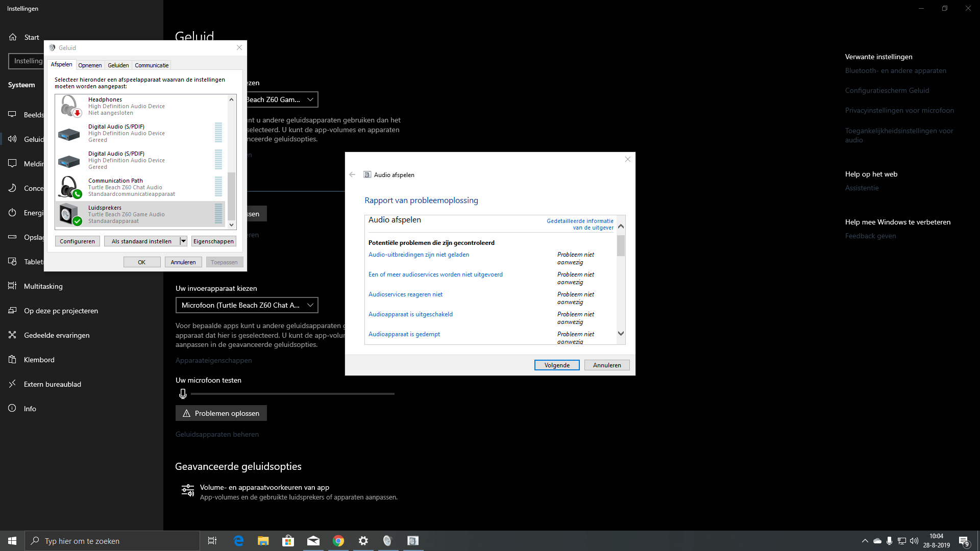Select Communication Path headset icon
Image resolution: width=980 pixels, height=551 pixels.
click(x=70, y=187)
